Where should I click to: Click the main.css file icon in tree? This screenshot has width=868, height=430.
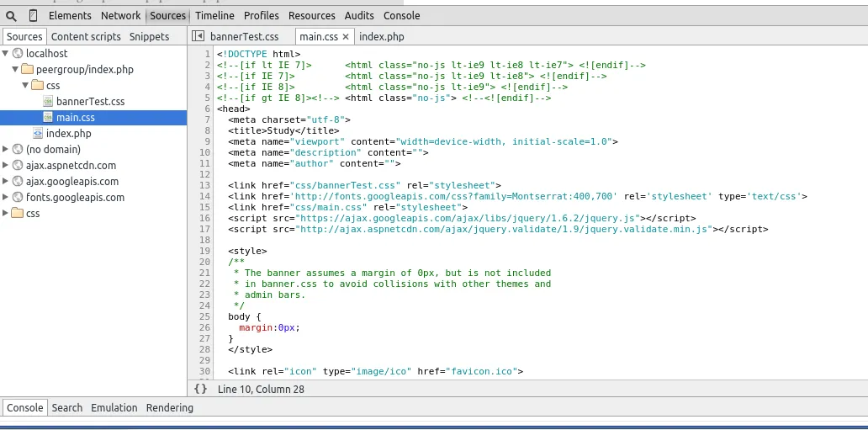[48, 118]
